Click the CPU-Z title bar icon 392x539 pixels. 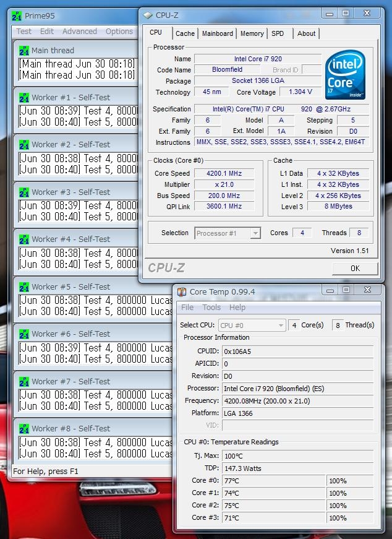tap(148, 15)
